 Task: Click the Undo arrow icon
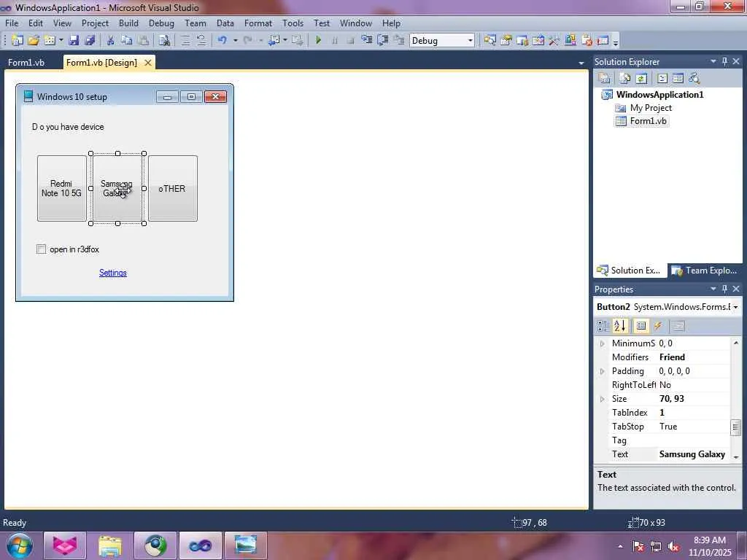click(222, 41)
